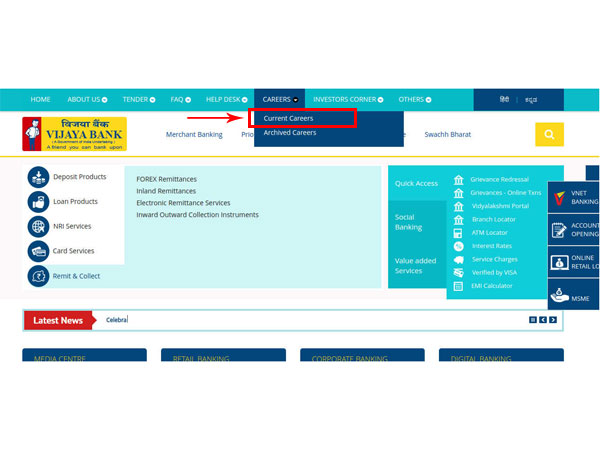Screen dimensions: 600x450
Task: Open Inward Outward Collection Instruments link
Action: tap(197, 215)
